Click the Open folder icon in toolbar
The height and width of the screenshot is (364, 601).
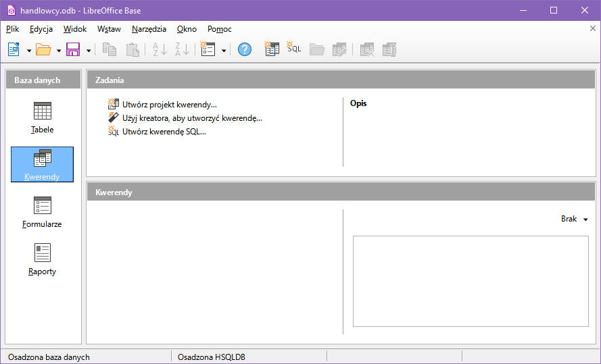43,49
